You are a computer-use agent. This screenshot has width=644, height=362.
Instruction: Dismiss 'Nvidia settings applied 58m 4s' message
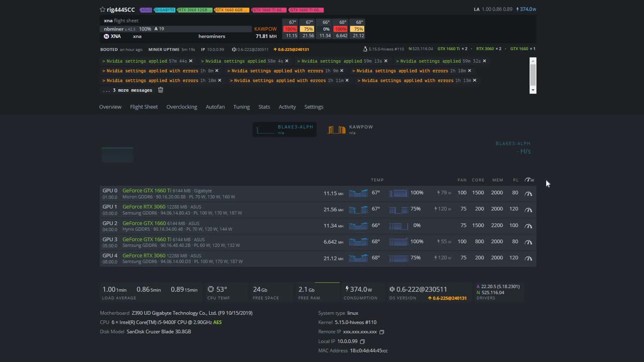tap(287, 61)
